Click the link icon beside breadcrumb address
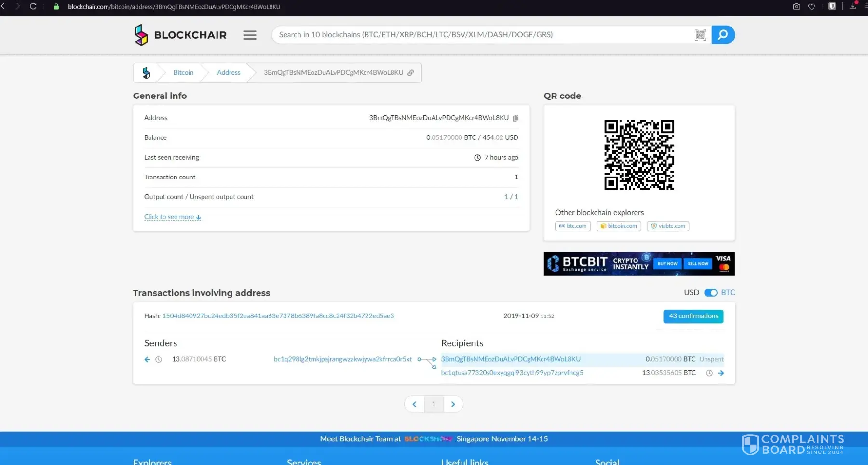The height and width of the screenshot is (465, 868). pyautogui.click(x=411, y=73)
